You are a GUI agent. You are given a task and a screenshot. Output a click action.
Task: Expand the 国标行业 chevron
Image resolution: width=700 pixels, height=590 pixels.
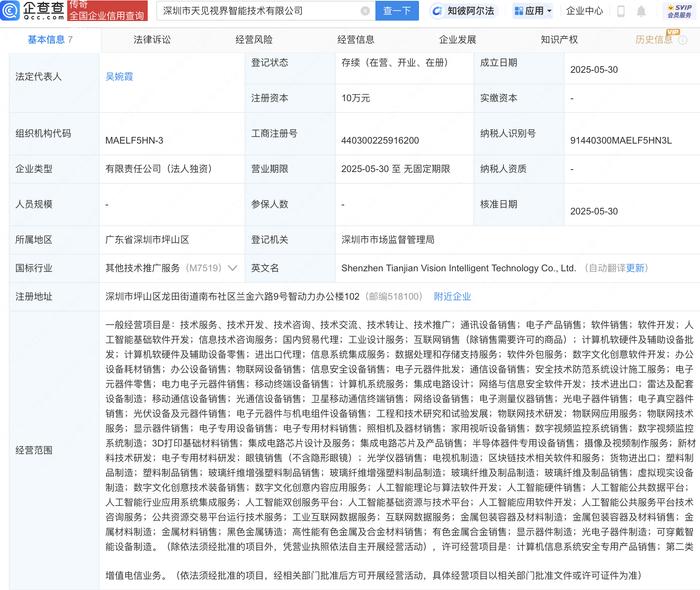pos(232,268)
